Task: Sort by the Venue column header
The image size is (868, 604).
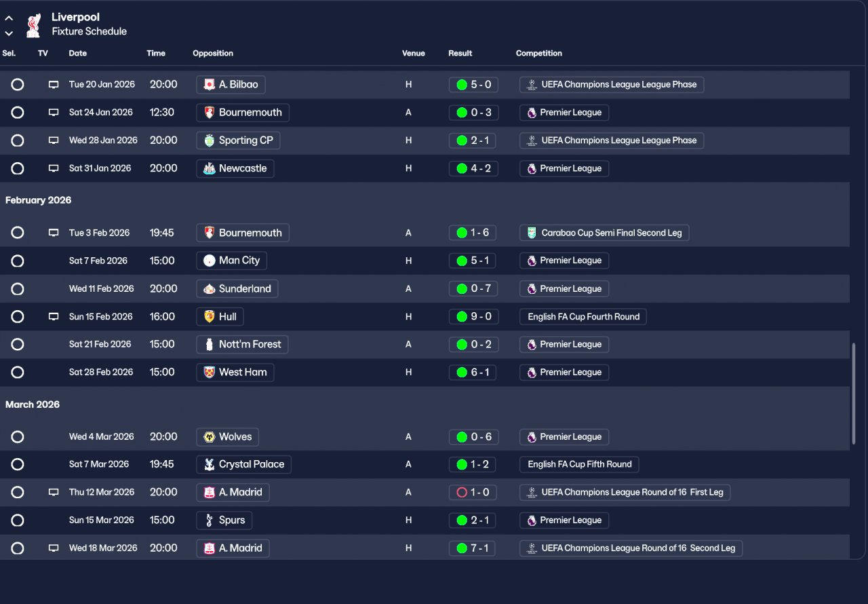Action: click(x=414, y=53)
